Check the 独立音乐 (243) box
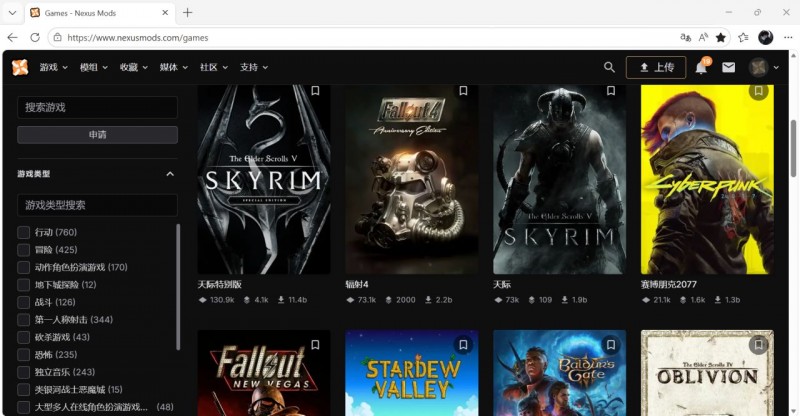The image size is (800, 416). [23, 372]
